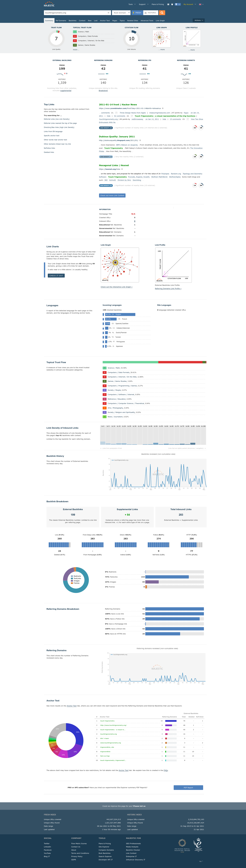The width and height of the screenshot is (246, 868).
Task: Open the Root Domain dropdown
Action: coord(121,13)
